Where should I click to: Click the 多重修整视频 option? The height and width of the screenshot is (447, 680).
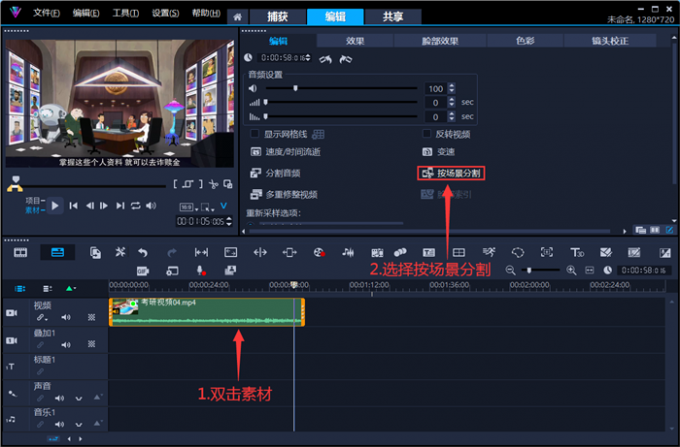284,194
